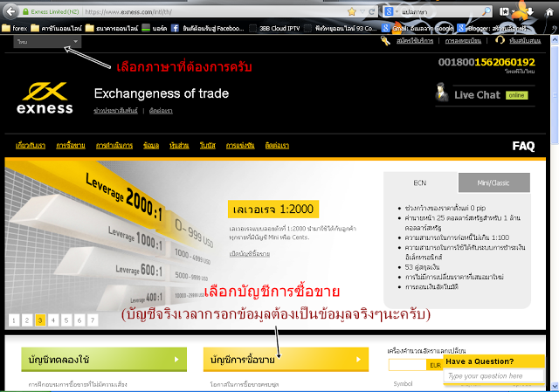Screen dimensions: 559x392
Task: Open การซื้อขาย in main navigation
Action: (71, 146)
